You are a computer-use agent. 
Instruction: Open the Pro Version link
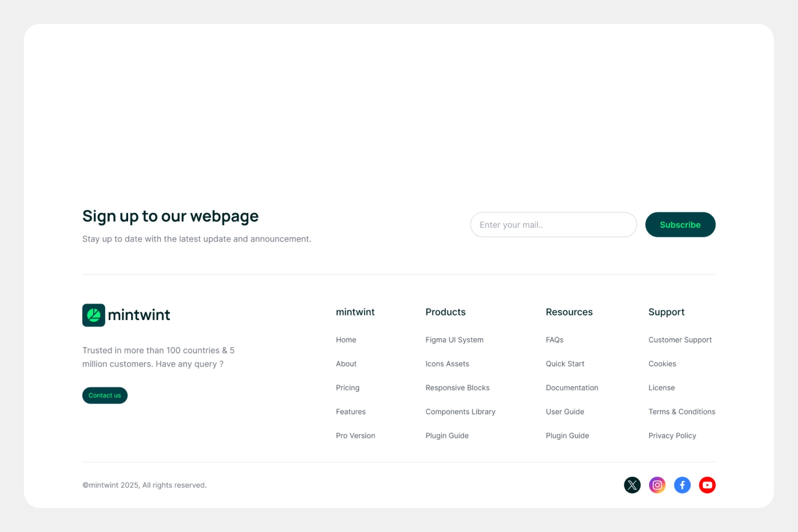[x=355, y=436]
